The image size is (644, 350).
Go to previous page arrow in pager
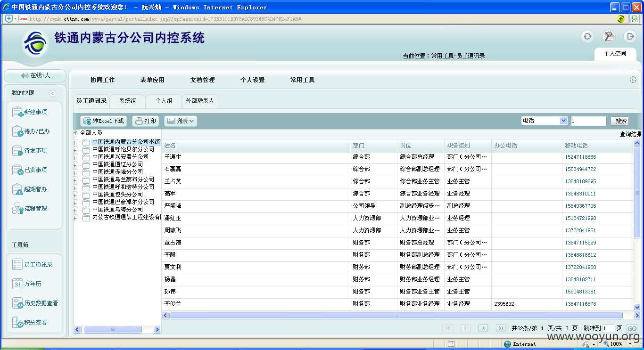(466, 328)
